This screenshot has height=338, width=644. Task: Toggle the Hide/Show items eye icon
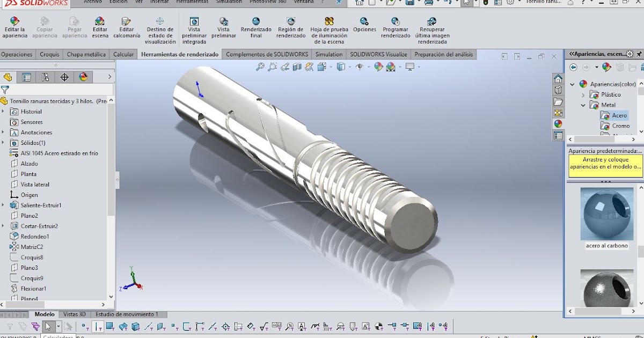(x=360, y=67)
